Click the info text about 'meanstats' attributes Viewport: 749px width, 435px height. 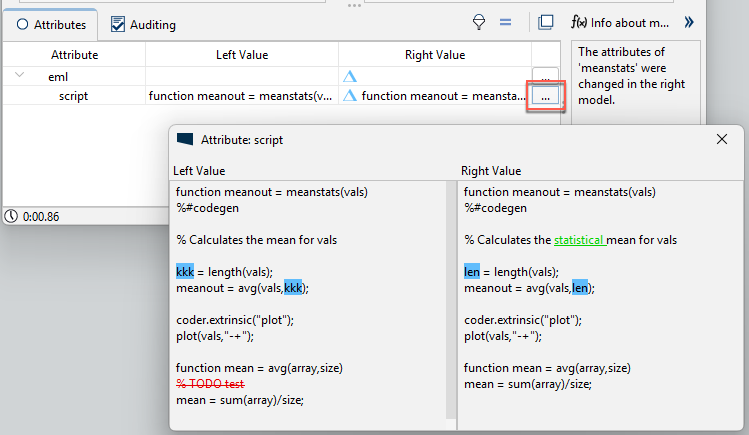631,75
